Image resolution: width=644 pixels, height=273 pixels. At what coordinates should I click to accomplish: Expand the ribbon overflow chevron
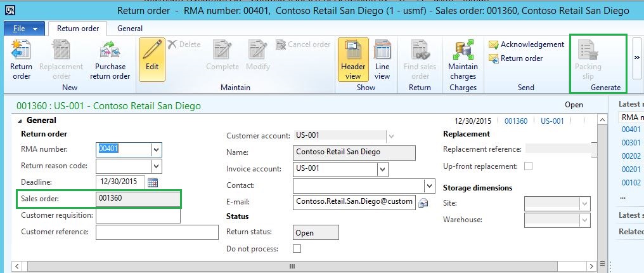pos(637,58)
